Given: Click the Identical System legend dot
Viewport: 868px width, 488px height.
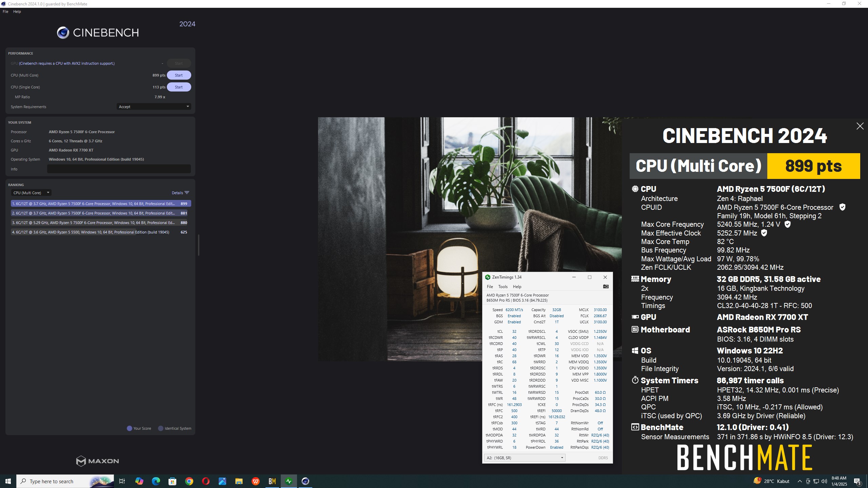Looking at the screenshot, I should (161, 428).
